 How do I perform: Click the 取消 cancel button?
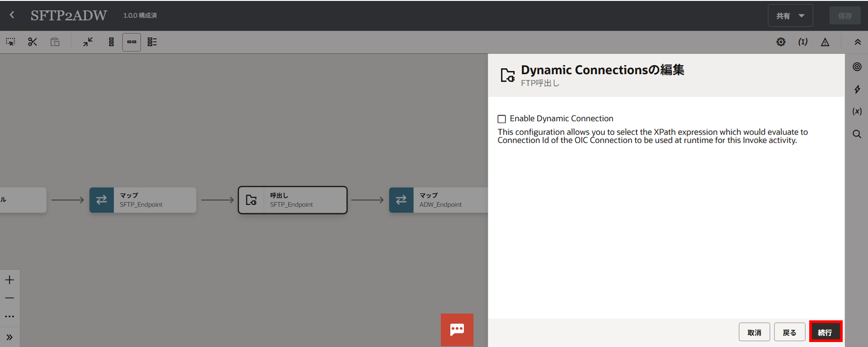click(x=754, y=332)
